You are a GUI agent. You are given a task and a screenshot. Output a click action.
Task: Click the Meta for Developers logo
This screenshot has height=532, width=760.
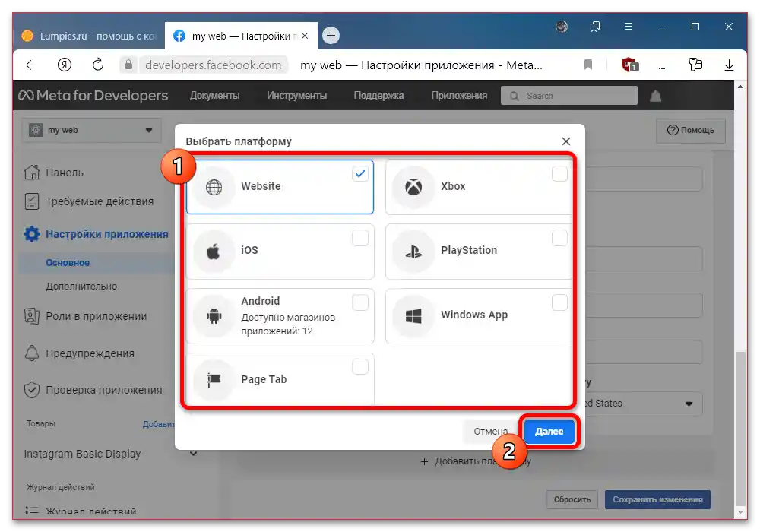pos(93,96)
